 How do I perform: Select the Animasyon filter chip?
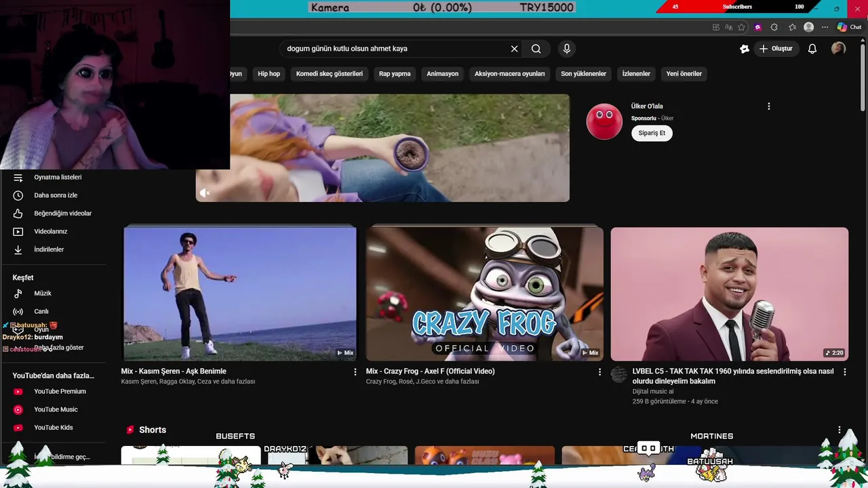point(442,74)
